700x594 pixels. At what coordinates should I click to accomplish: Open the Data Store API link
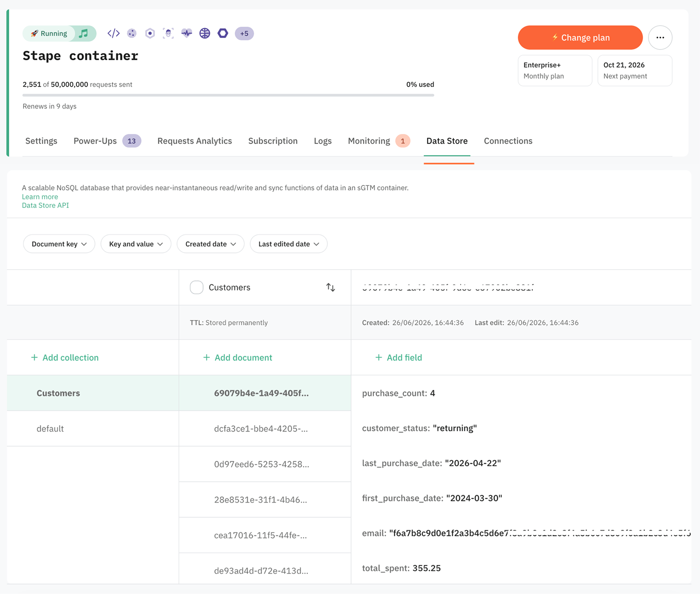point(45,205)
